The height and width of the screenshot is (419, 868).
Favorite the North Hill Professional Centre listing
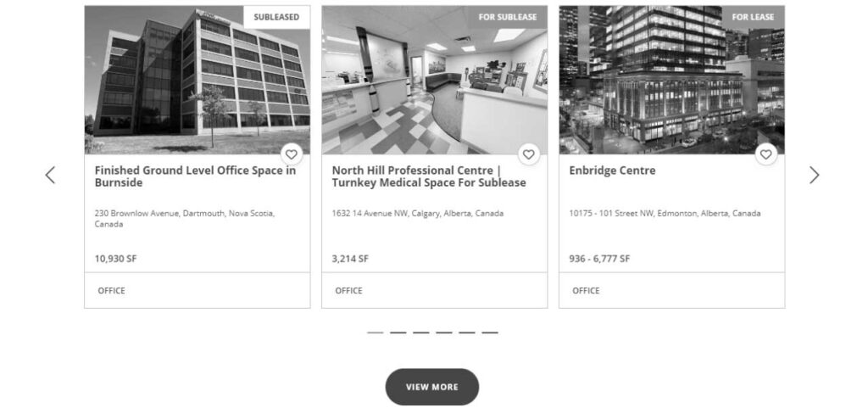[529, 154]
